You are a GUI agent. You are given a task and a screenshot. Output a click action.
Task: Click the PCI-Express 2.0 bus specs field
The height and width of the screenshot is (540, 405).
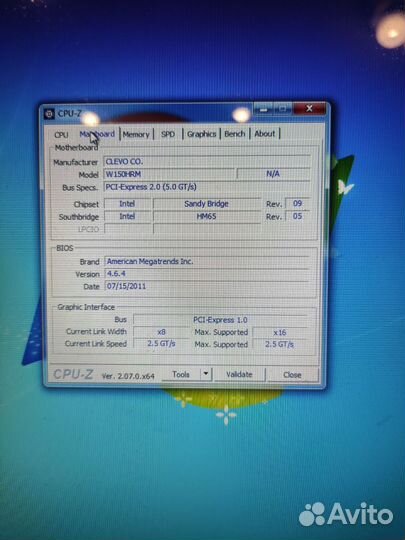point(207,187)
